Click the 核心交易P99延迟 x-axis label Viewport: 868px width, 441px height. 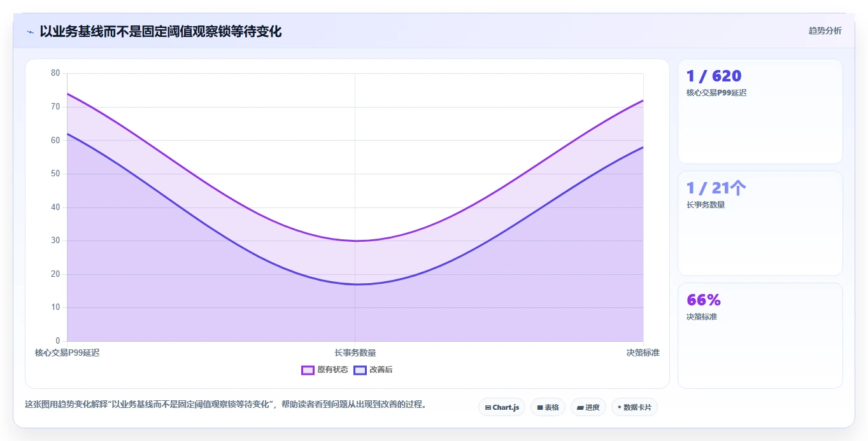tap(67, 353)
